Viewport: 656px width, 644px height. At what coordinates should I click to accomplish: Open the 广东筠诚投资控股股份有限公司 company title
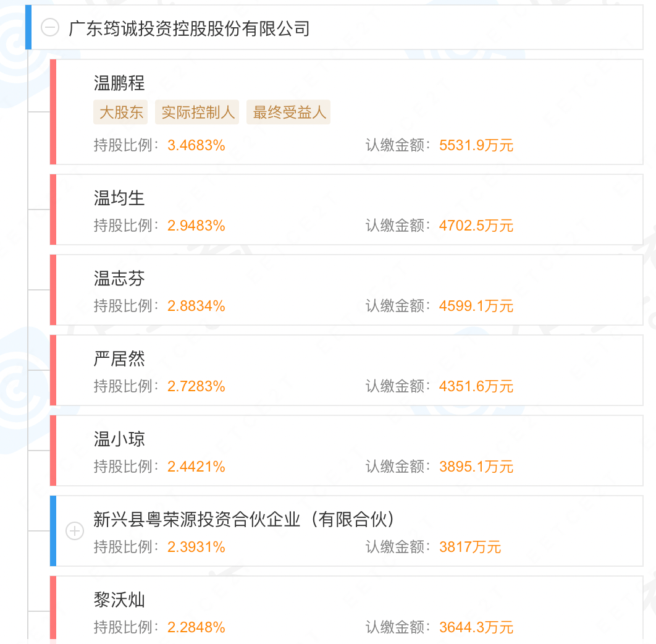pyautogui.click(x=189, y=28)
